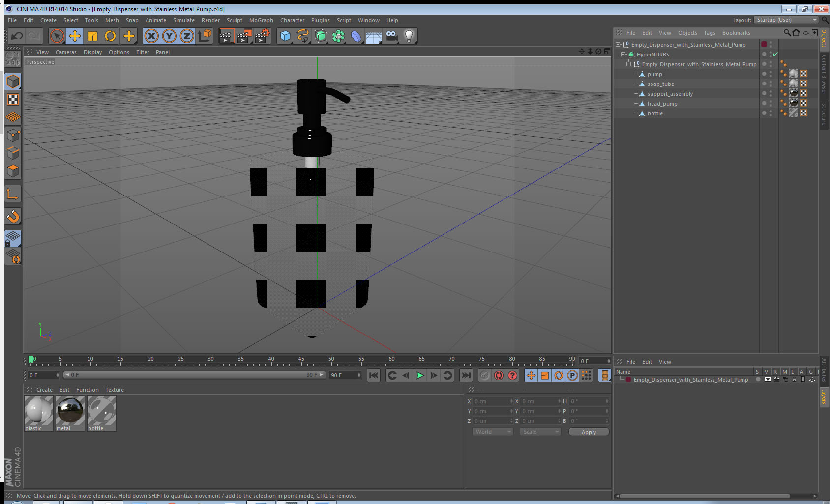The height and width of the screenshot is (504, 830).
Task: Switch to Texture mode checker icon
Action: [13, 100]
